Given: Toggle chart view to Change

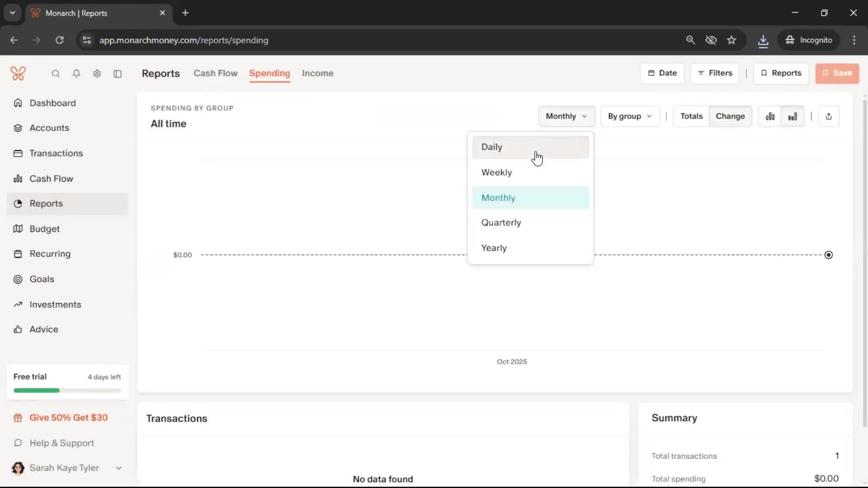Looking at the screenshot, I should [x=730, y=117].
